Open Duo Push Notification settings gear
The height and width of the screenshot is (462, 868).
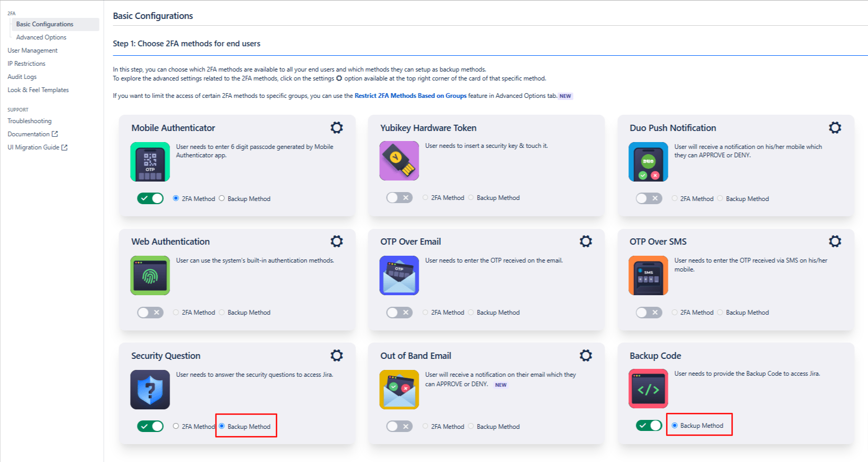click(835, 128)
